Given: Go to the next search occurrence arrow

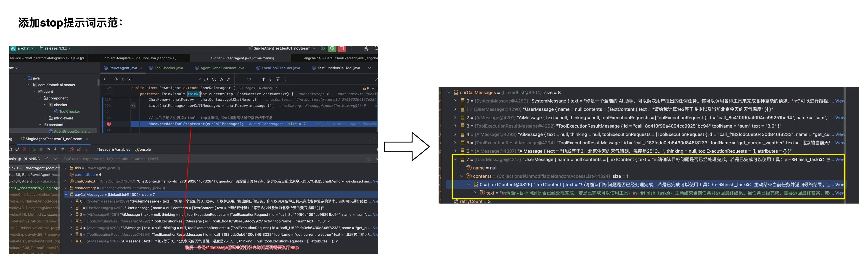Looking at the screenshot, I should [271, 79].
